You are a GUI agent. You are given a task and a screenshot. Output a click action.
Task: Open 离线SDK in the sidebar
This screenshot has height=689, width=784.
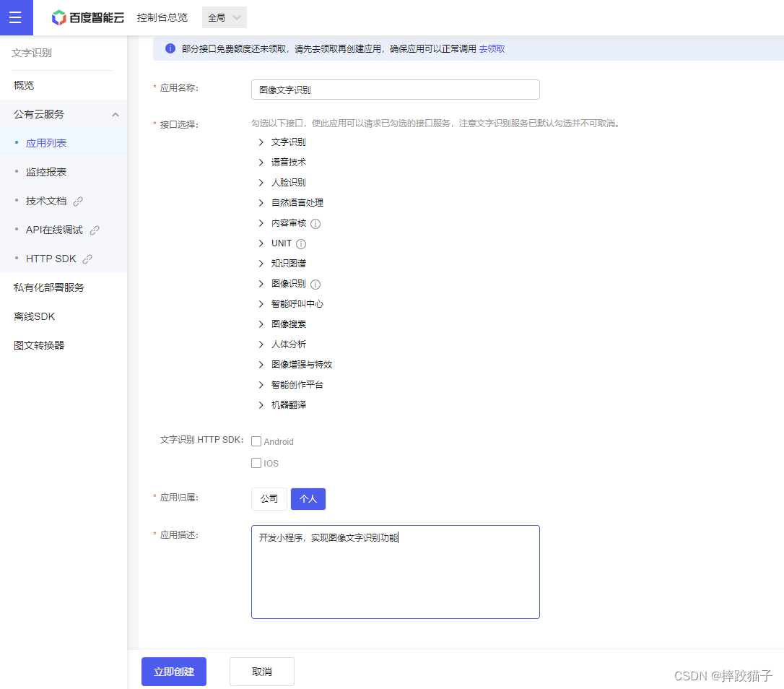(x=35, y=317)
